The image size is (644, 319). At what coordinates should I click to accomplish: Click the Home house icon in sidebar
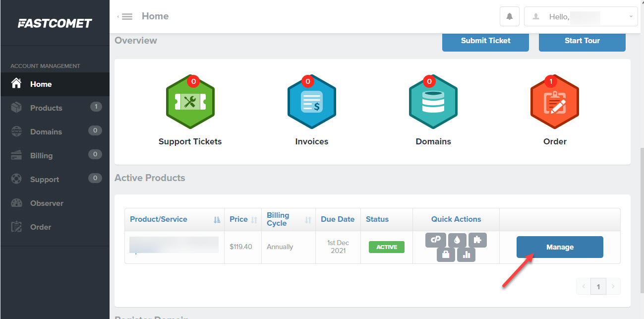pyautogui.click(x=16, y=84)
